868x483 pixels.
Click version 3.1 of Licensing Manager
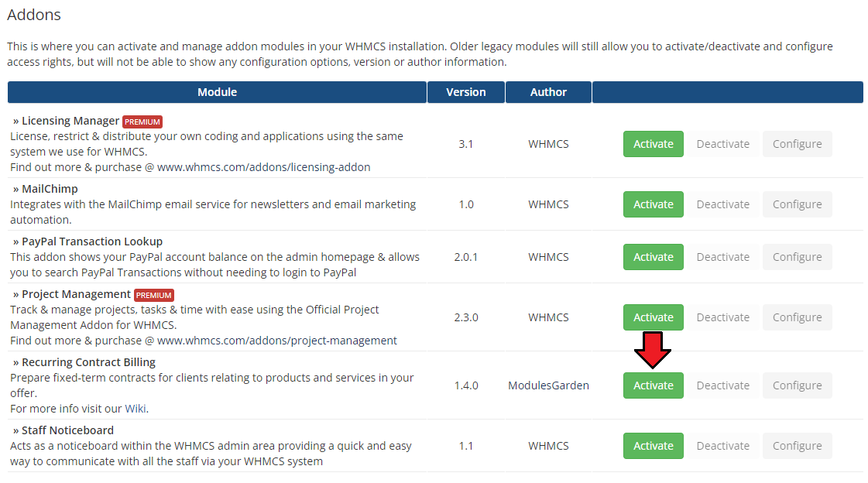pyautogui.click(x=466, y=144)
